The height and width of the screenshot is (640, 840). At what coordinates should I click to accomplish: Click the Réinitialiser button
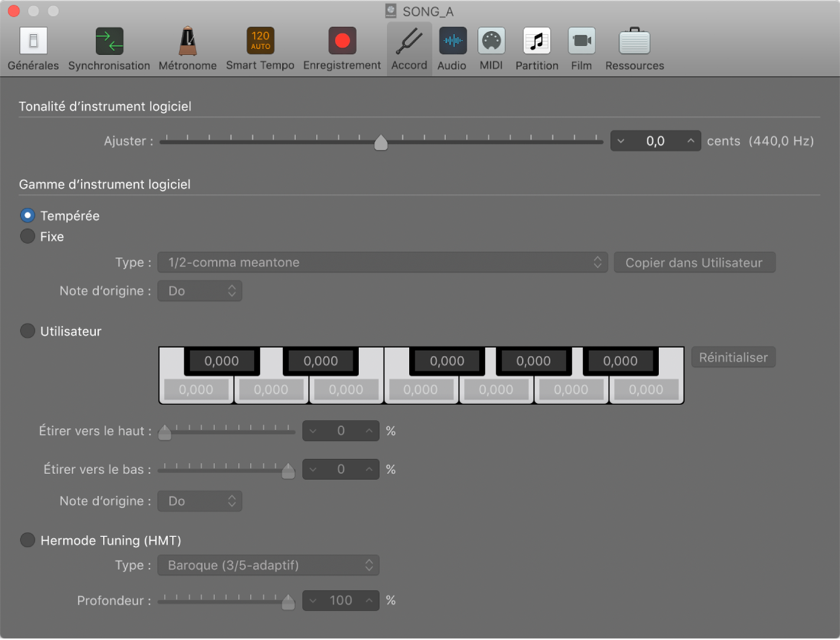[733, 357]
